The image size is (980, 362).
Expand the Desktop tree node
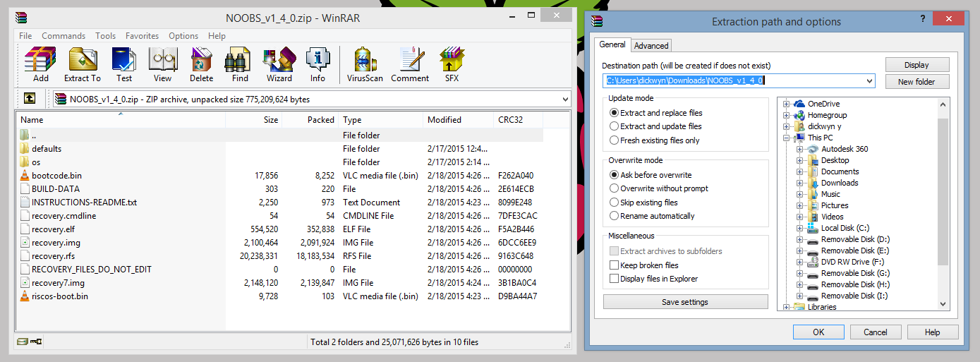pyautogui.click(x=799, y=160)
